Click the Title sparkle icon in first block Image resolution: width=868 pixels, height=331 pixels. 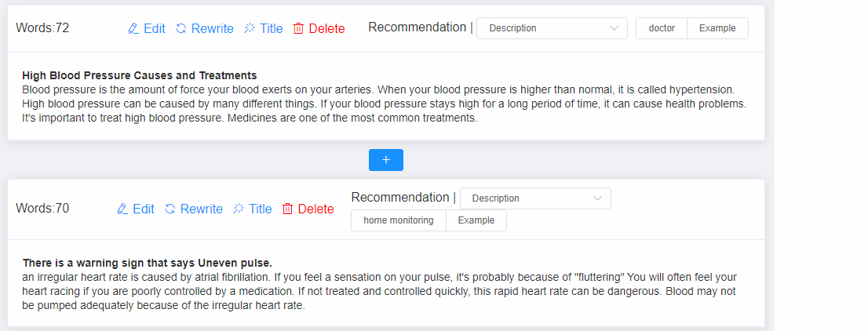(x=250, y=28)
